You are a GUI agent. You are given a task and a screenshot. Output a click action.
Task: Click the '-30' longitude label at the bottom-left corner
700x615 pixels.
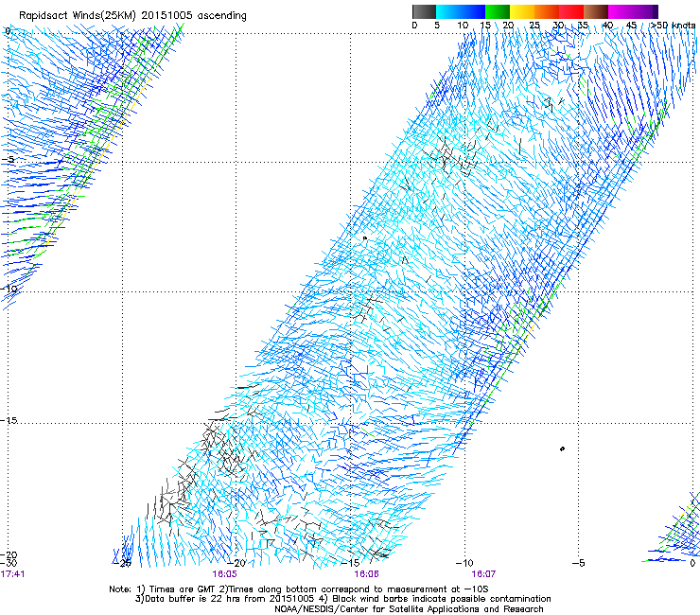pos(9,563)
